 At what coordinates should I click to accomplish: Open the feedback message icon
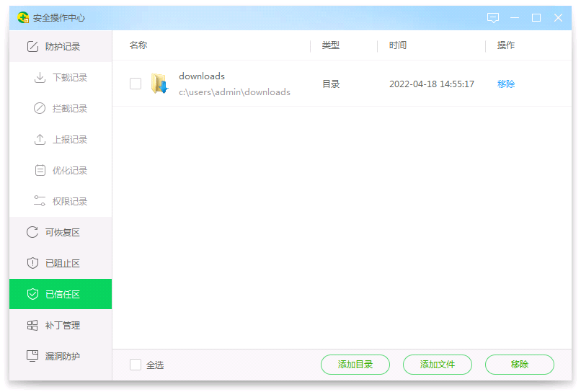click(x=493, y=17)
